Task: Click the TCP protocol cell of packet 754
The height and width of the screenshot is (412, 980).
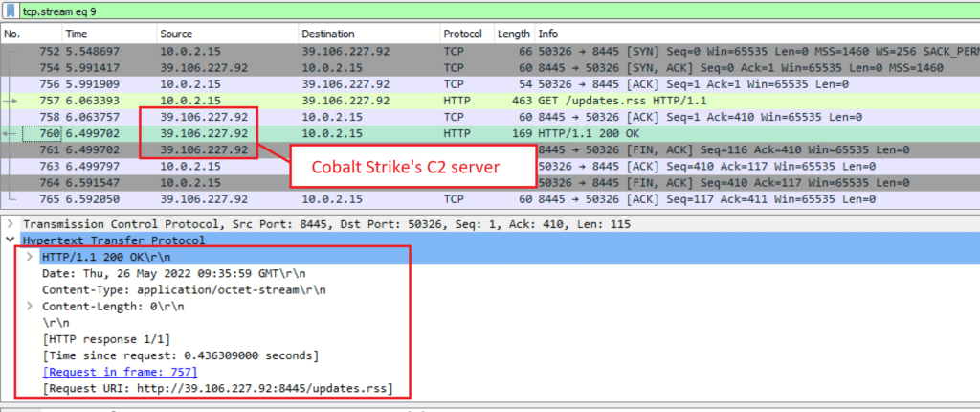Action: [x=453, y=68]
